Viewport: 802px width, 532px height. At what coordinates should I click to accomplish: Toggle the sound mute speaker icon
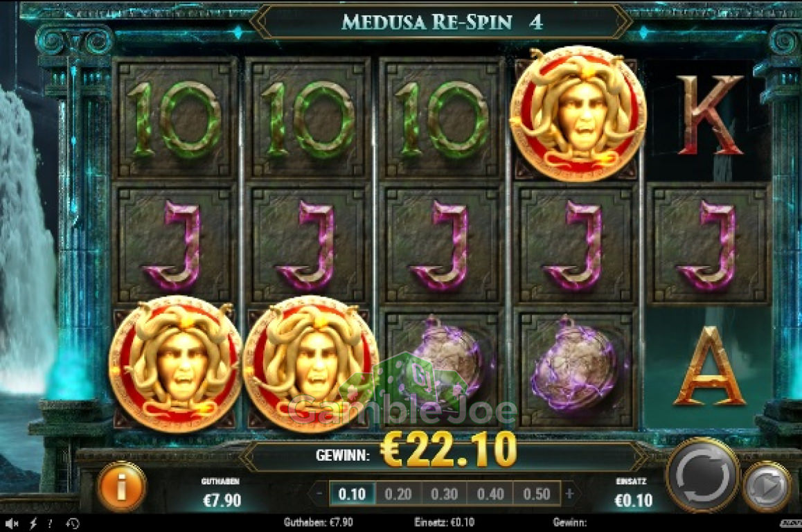[12, 523]
